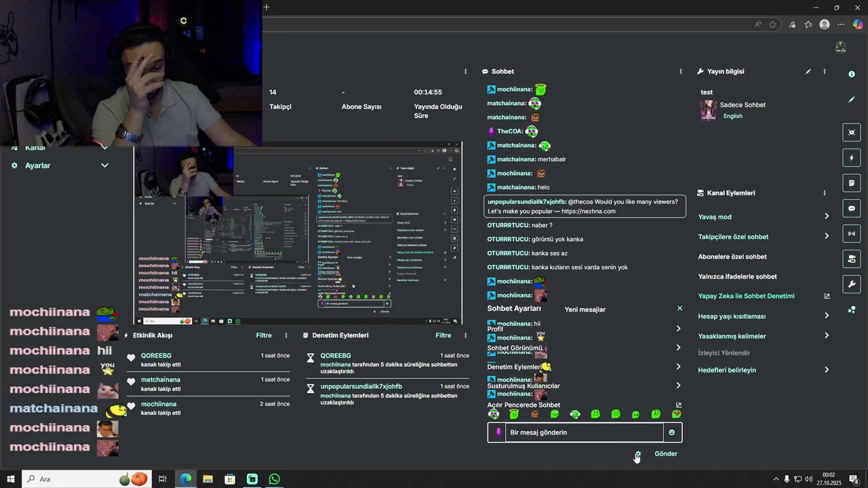Click the Yeni mesajlar label in chat

585,310
